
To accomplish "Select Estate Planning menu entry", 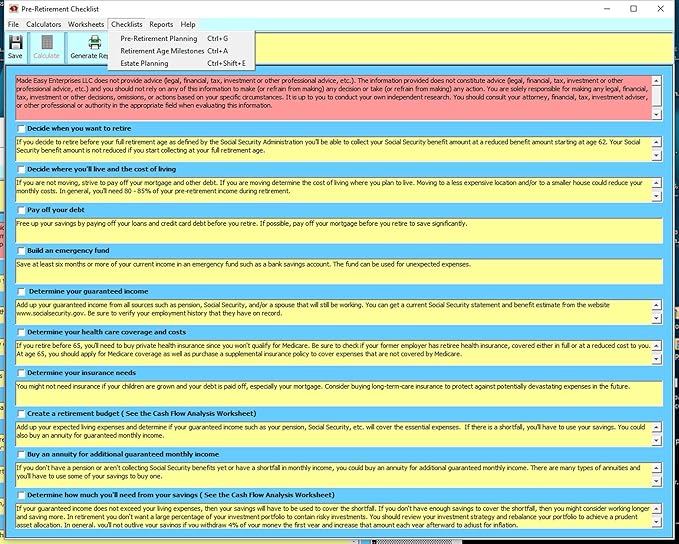I will click(181, 63).
